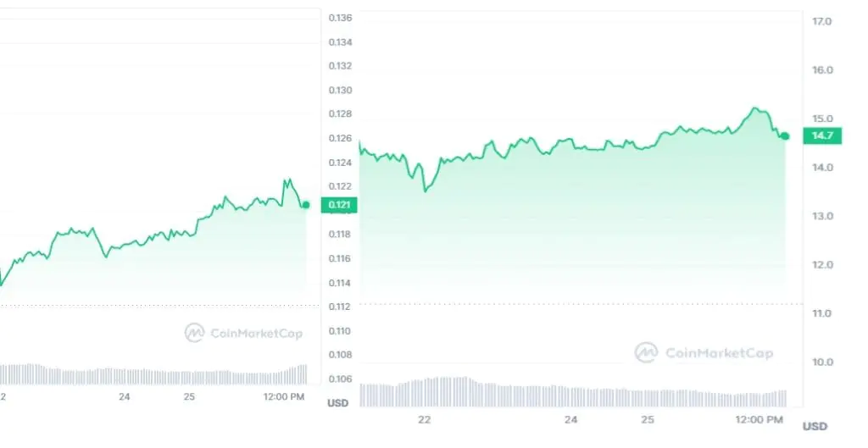Click the USD currency label below the right chart axis
868x448 pixels.
(x=815, y=426)
